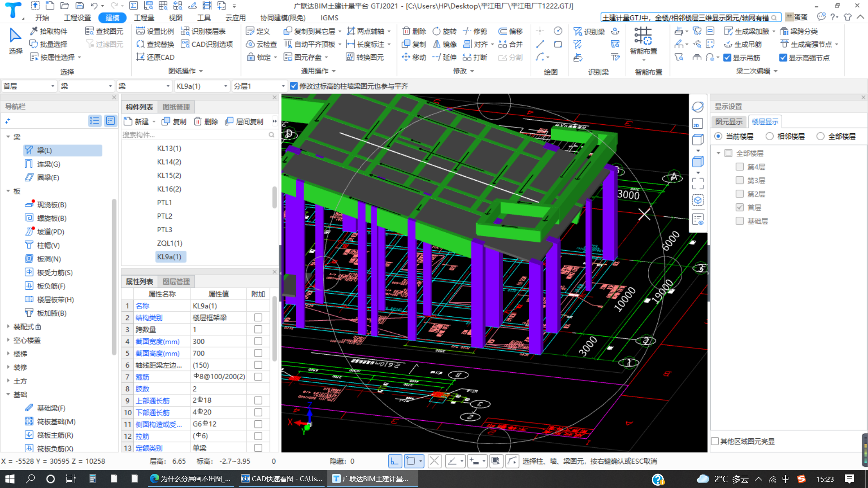The image size is (868, 488).
Task: Click the 拾取构件 pick component tool
Action: pos(49,31)
